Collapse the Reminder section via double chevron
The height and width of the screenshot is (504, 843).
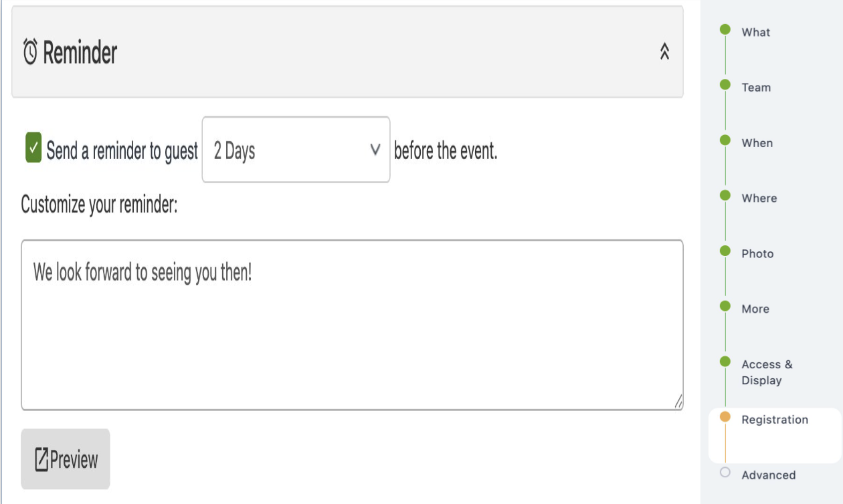pyautogui.click(x=665, y=52)
